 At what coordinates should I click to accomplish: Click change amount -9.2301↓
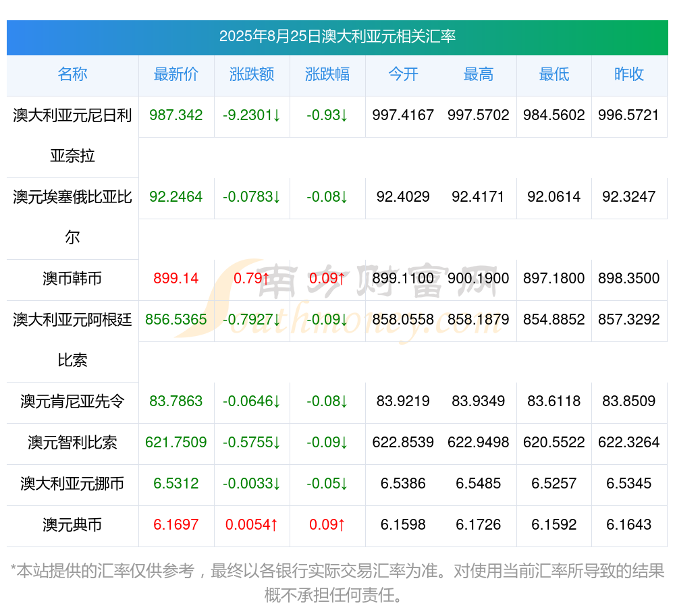[x=252, y=115]
